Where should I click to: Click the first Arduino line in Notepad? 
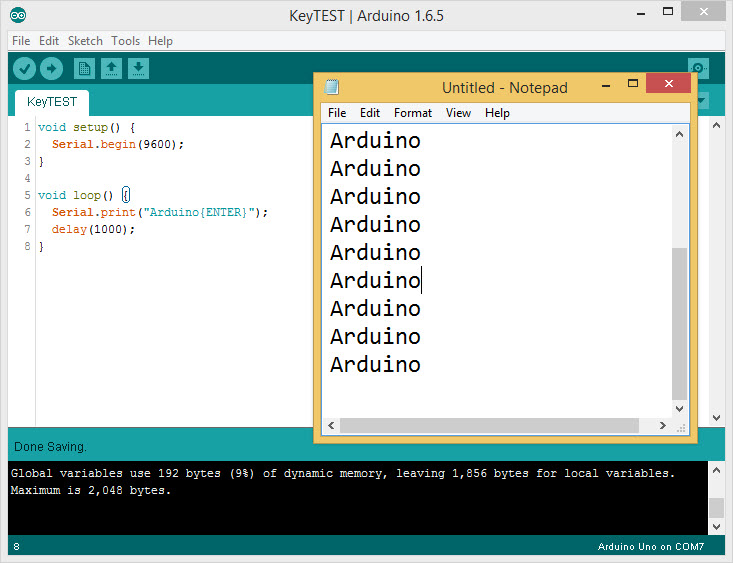point(375,141)
